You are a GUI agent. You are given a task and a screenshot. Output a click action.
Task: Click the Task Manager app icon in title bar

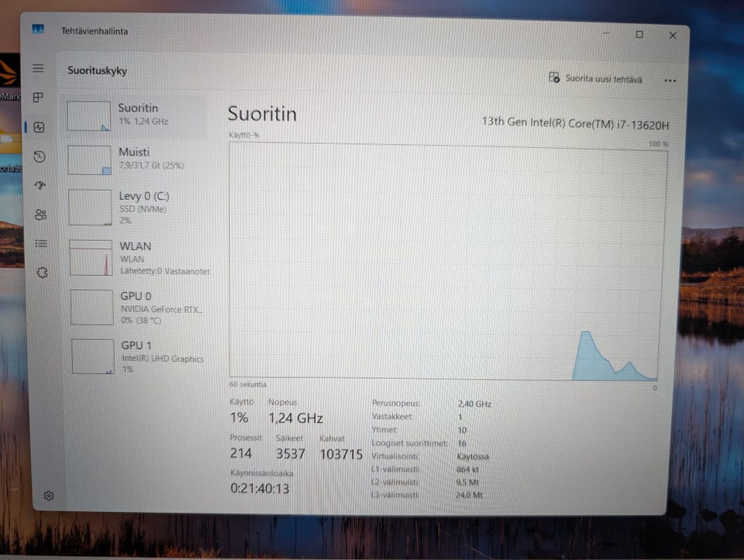point(38,29)
